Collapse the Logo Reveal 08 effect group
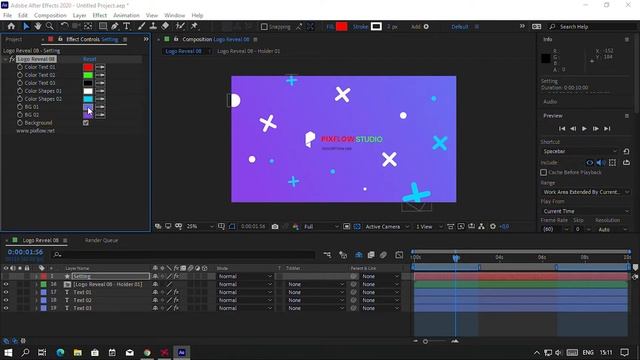Viewport: 640px width, 360px height. 5,59
